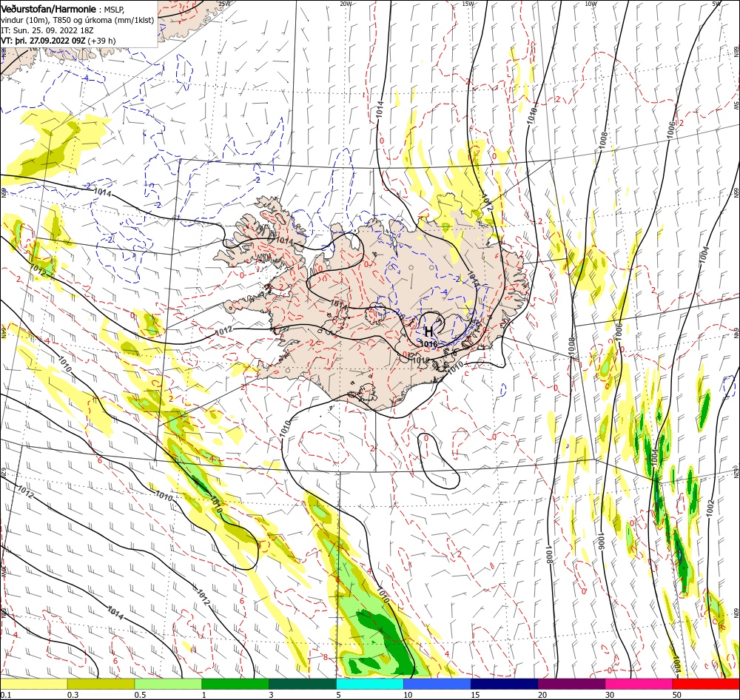Click the '0.1' legend scale value
740x700 pixels.
point(6,695)
